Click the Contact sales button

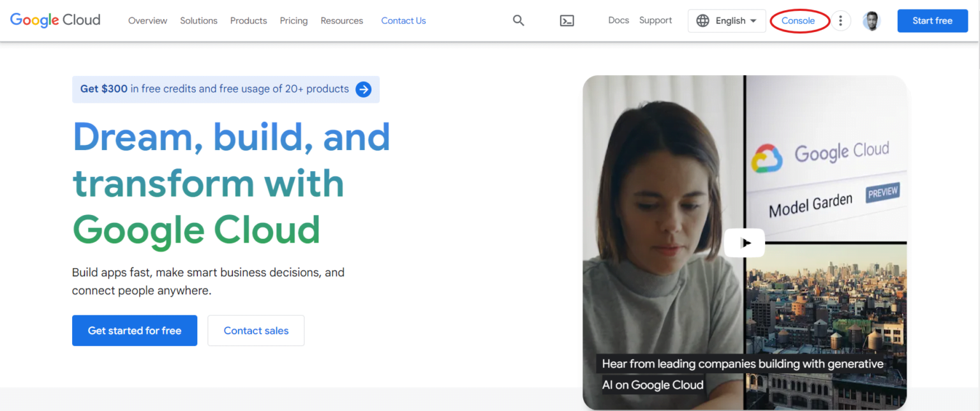256,331
